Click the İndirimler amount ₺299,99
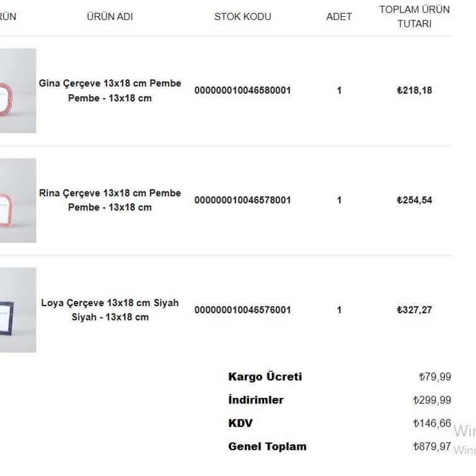Image resolution: width=476 pixels, height=476 pixels. (x=432, y=400)
